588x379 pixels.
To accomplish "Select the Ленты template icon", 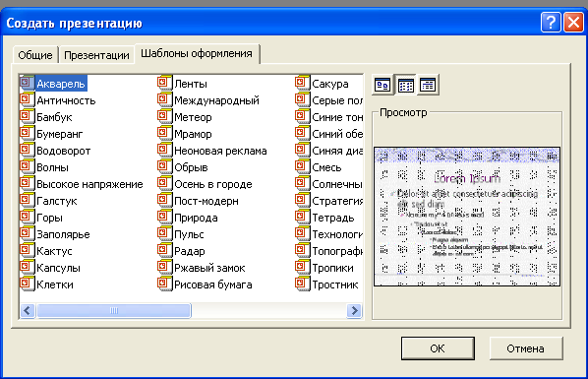I will coord(164,83).
